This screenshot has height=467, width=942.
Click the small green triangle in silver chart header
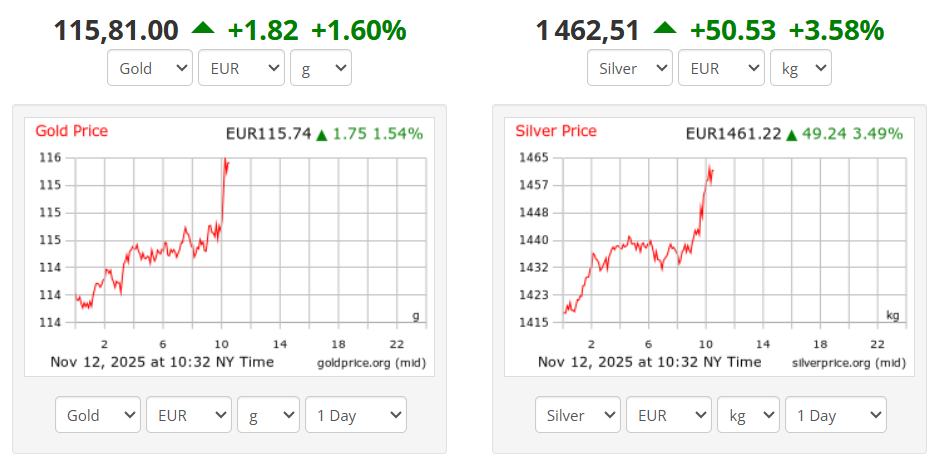[791, 134]
